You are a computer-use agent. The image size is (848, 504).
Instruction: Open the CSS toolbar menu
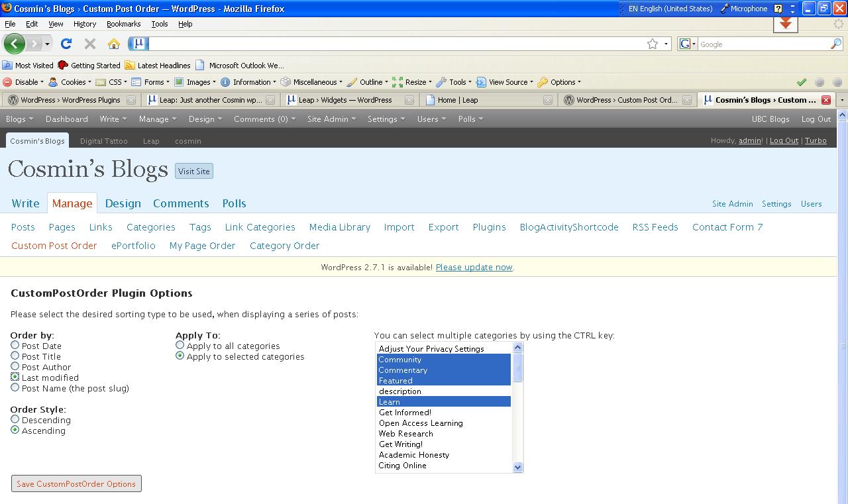tap(111, 82)
